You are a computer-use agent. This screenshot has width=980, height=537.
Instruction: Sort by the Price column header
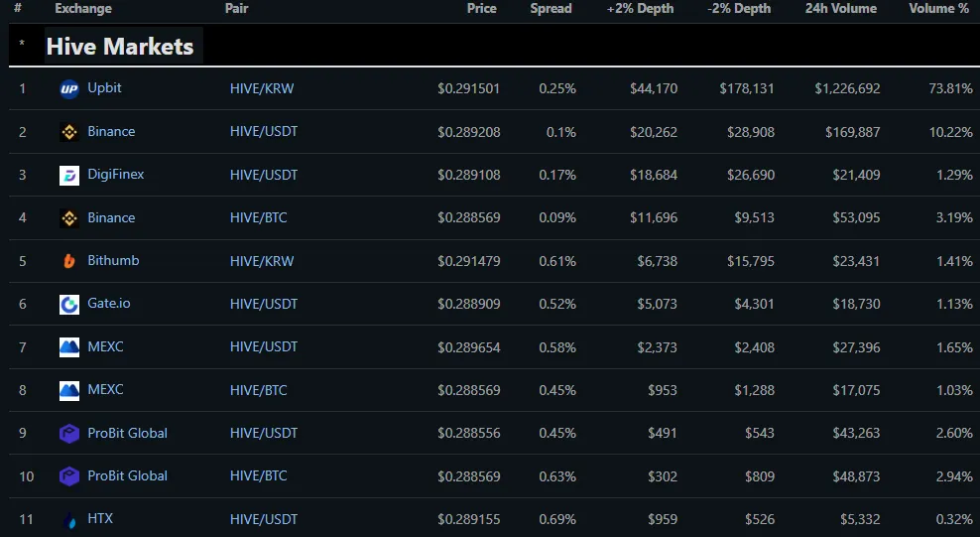[x=482, y=9]
